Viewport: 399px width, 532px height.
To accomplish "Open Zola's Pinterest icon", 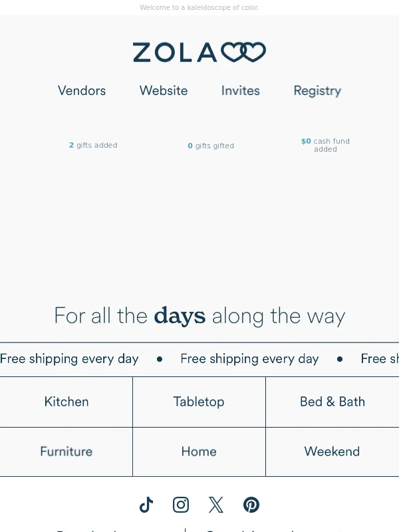I will click(x=251, y=505).
